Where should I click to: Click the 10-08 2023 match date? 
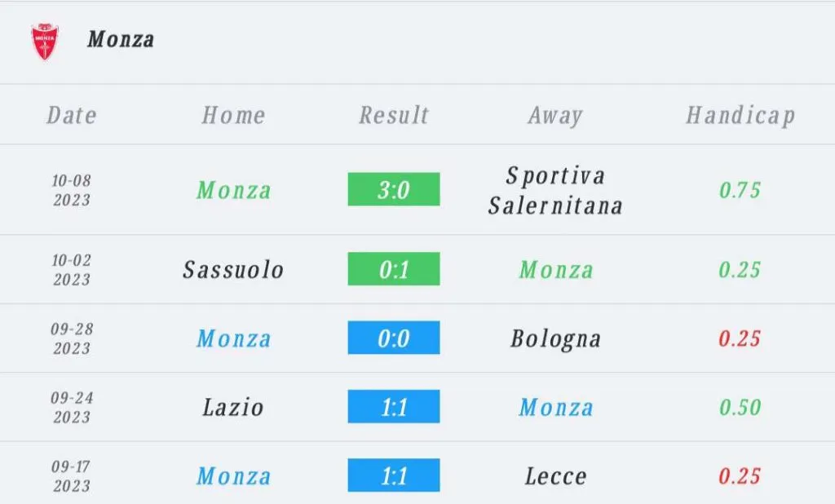72,190
